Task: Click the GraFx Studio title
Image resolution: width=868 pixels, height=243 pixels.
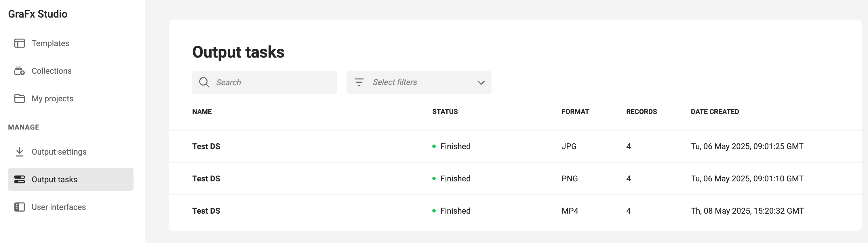Action: tap(38, 14)
